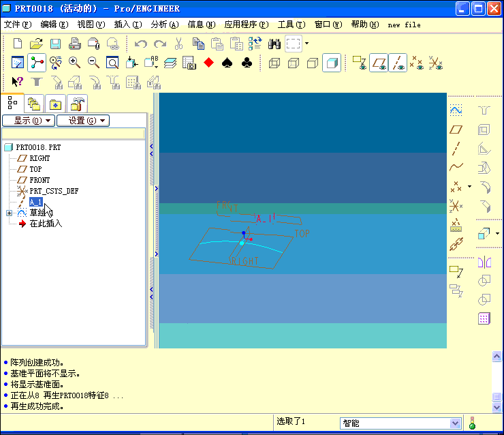Viewport: 504px width, 435px height.
Task: Copy selected item using the copy icon
Action: (x=198, y=44)
